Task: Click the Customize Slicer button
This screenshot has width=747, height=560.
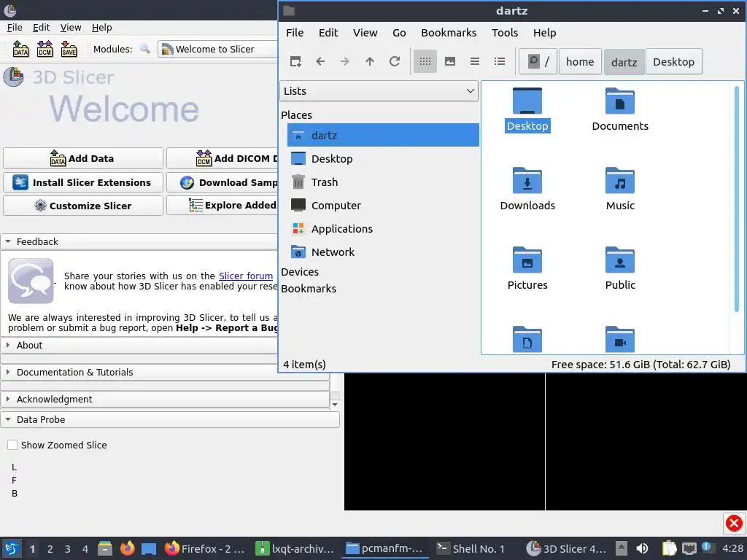Action: [x=83, y=206]
